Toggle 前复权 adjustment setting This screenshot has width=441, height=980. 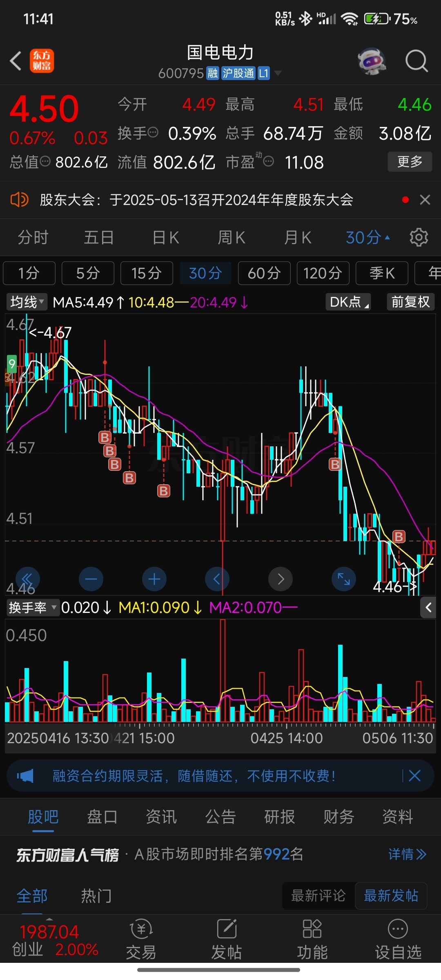click(410, 302)
